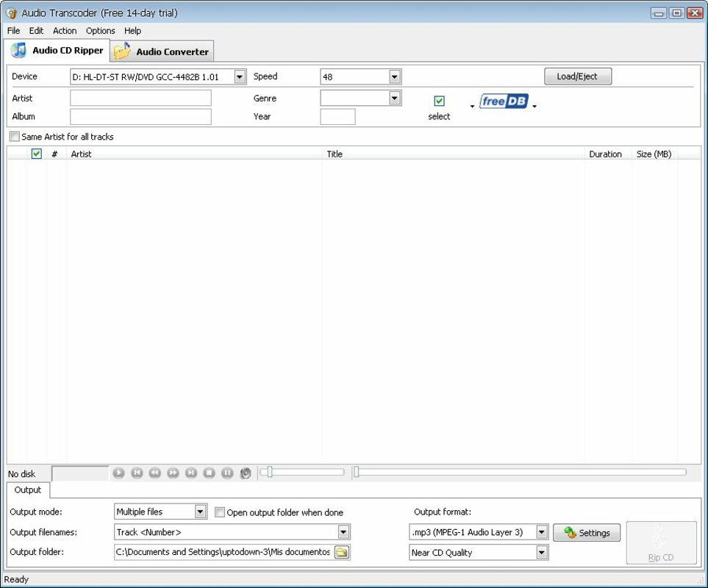This screenshot has width=708, height=588.
Task: Enable Same Artist for all tracks
Action: [x=15, y=136]
